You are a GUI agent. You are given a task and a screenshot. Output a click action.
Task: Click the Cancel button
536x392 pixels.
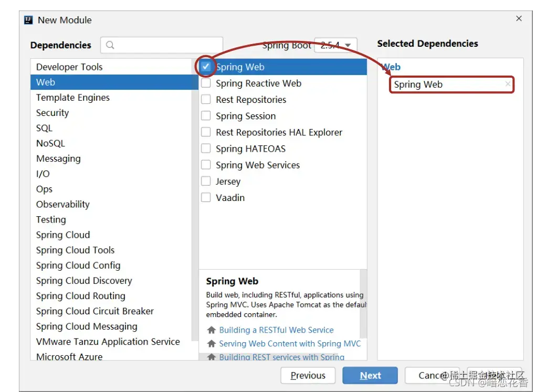432,375
